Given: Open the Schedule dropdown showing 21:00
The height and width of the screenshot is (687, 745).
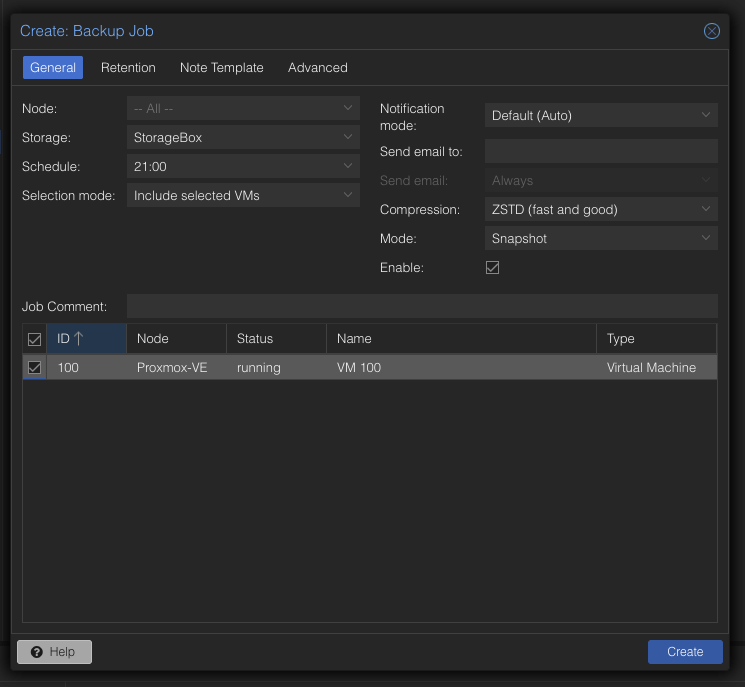Looking at the screenshot, I should 243,166.
